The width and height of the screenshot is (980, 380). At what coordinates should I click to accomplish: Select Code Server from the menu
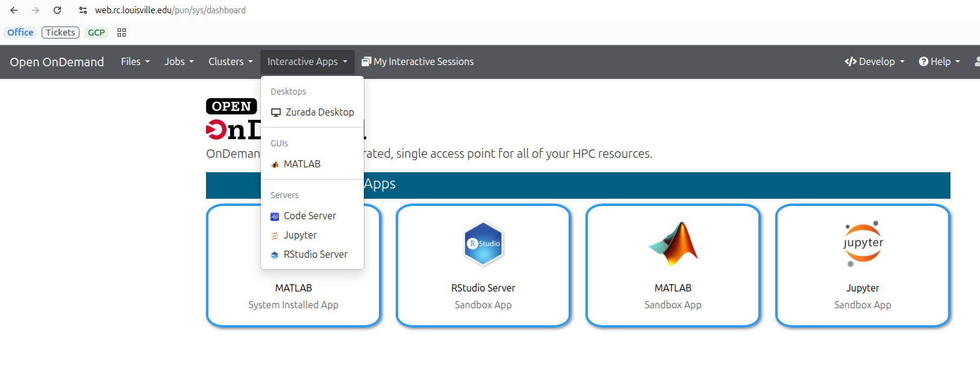click(x=312, y=216)
